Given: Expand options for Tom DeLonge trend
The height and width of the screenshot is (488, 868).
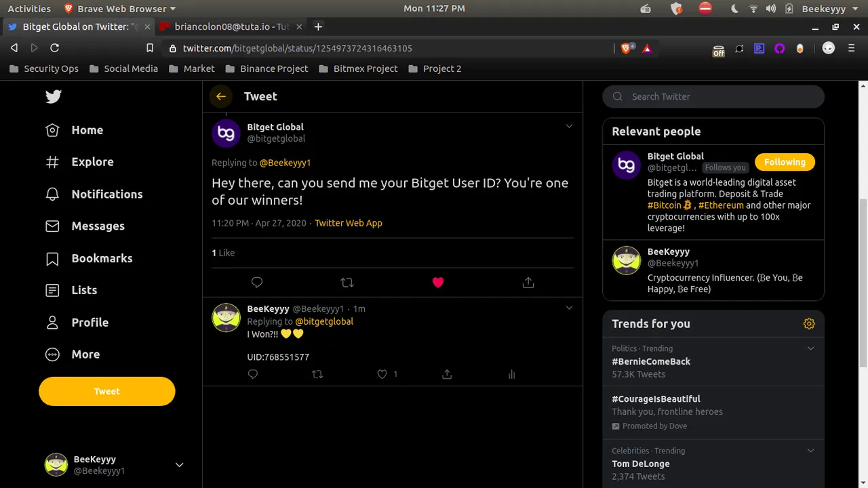Looking at the screenshot, I should click(810, 451).
